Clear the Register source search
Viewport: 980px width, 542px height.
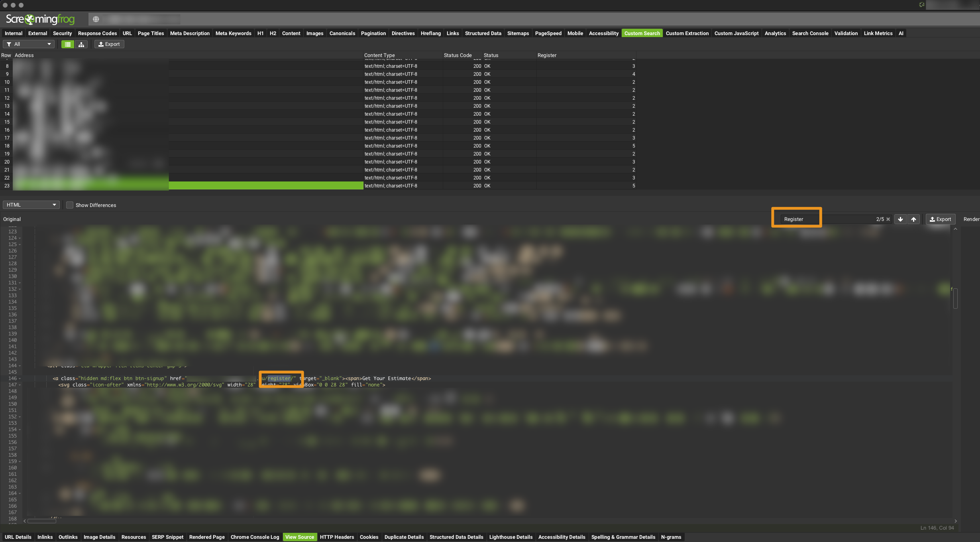888,219
